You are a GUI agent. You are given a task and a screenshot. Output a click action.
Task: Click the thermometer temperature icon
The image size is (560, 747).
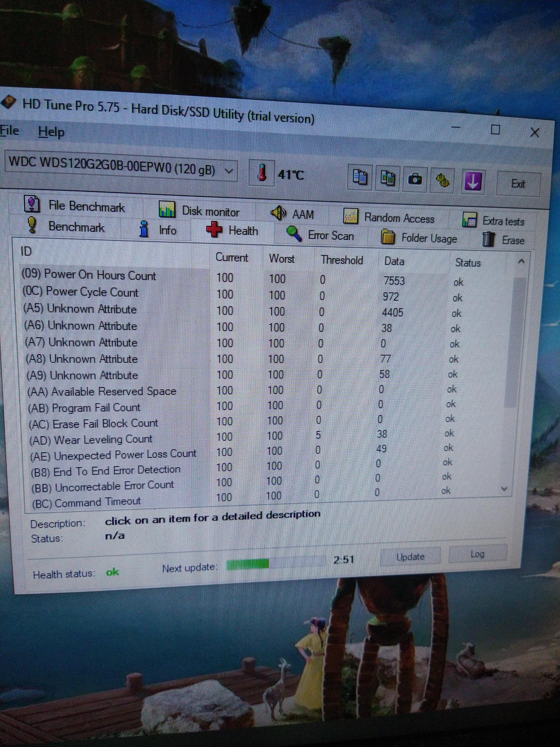point(261,173)
